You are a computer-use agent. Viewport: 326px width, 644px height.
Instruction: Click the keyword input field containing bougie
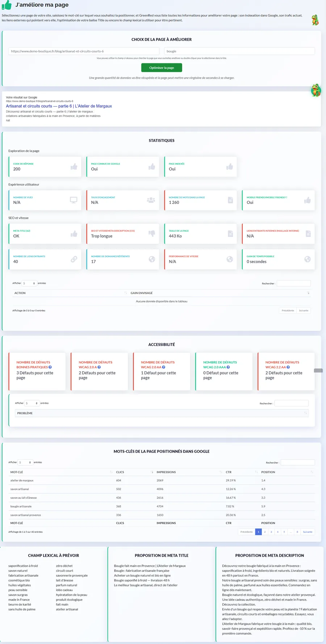239,51
